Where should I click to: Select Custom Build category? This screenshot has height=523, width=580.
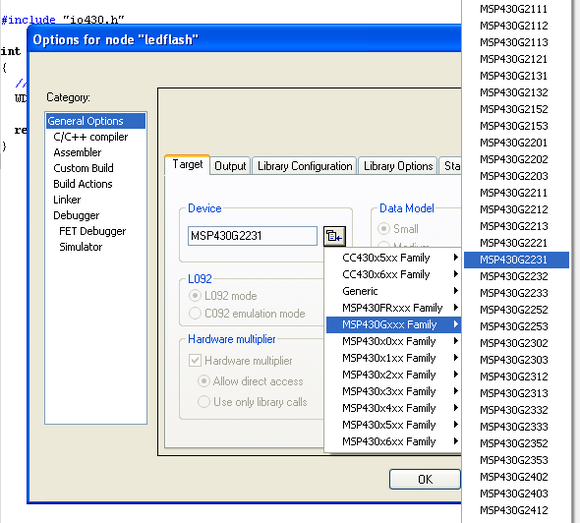(x=83, y=168)
